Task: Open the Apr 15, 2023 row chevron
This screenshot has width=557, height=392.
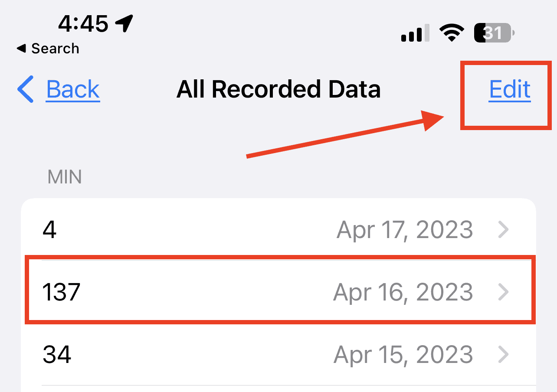Action: (503, 355)
